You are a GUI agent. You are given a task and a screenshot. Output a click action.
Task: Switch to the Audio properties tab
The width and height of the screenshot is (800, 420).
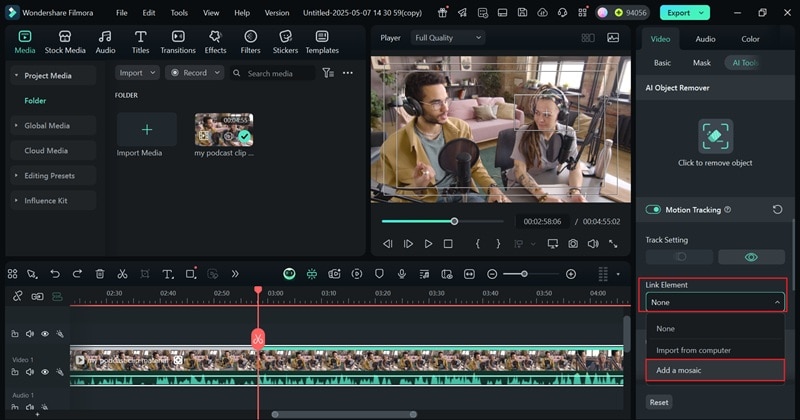[x=705, y=39]
